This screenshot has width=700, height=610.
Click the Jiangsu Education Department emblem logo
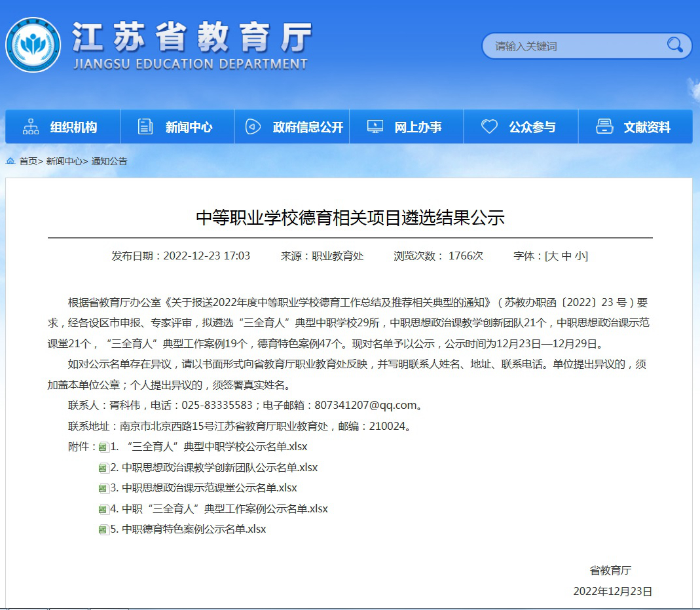[x=33, y=45]
